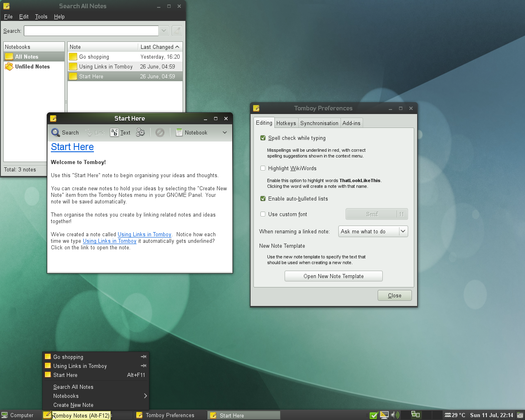Expand the Notebooks submenu in the tray menu
Viewport: 525px width, 420px height.
95,396
